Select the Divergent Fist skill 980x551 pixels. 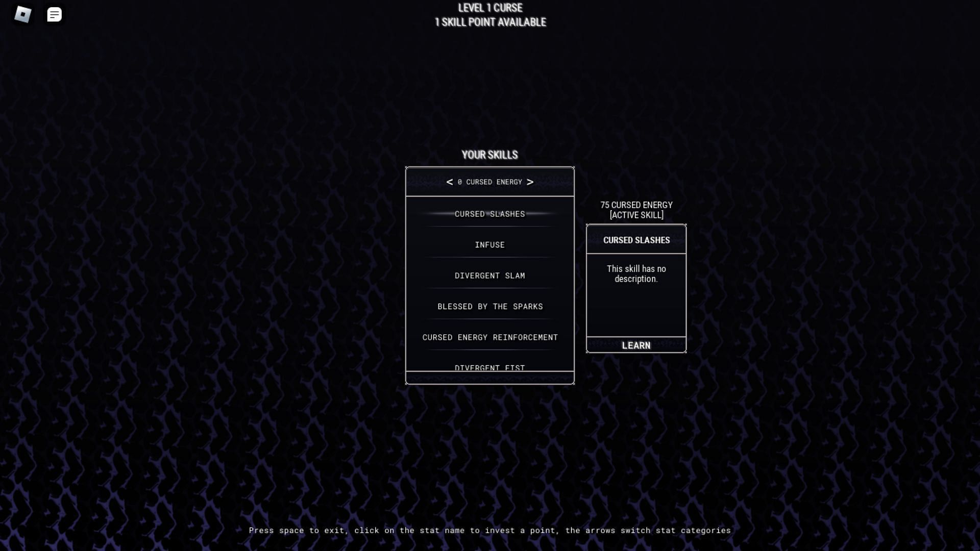tap(490, 367)
